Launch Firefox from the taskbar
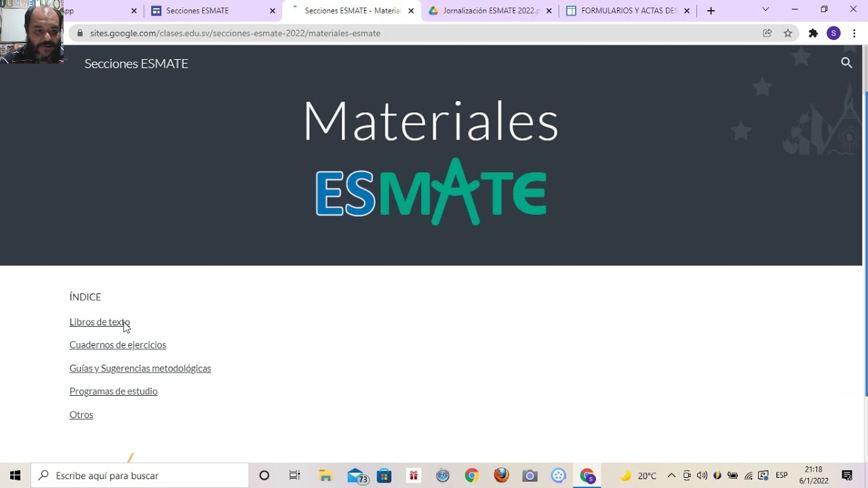This screenshot has width=868, height=488. [501, 475]
